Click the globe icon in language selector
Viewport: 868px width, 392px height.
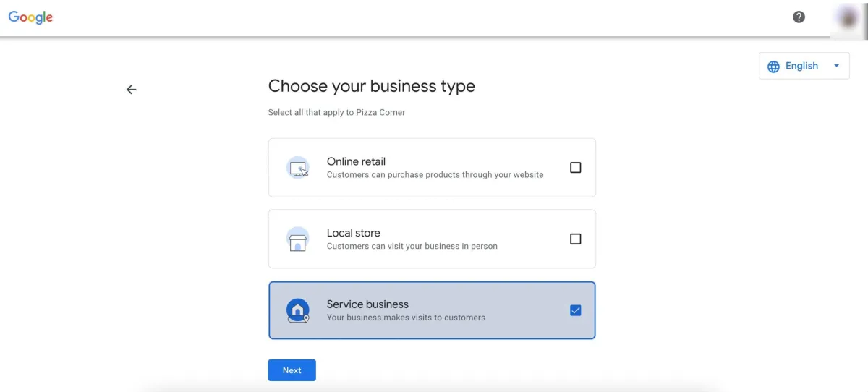point(773,66)
